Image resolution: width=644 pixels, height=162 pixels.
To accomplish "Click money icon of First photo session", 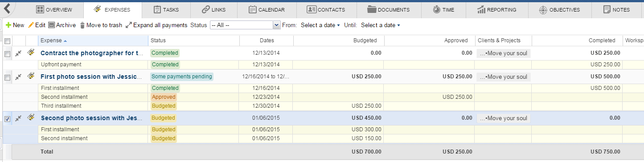I will 31,76.
